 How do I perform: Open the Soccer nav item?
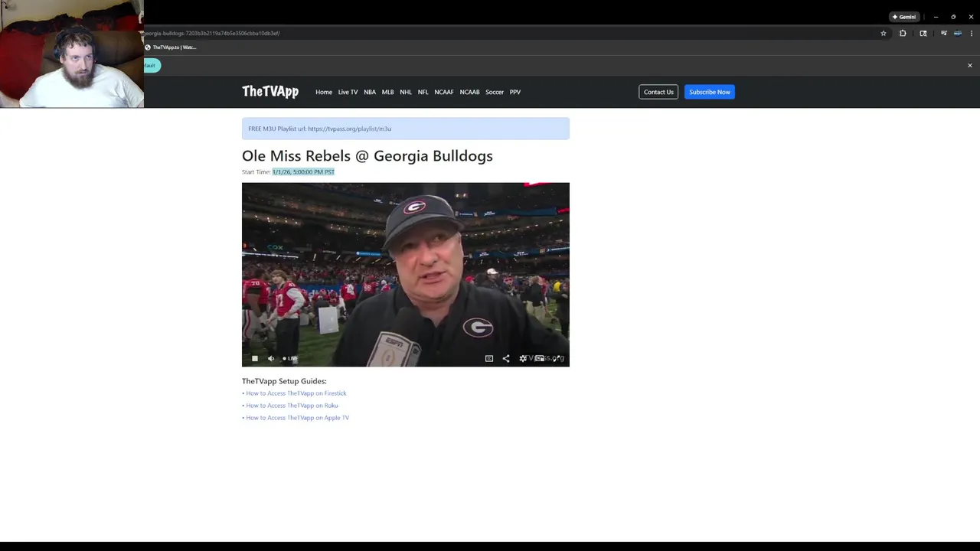(x=495, y=92)
